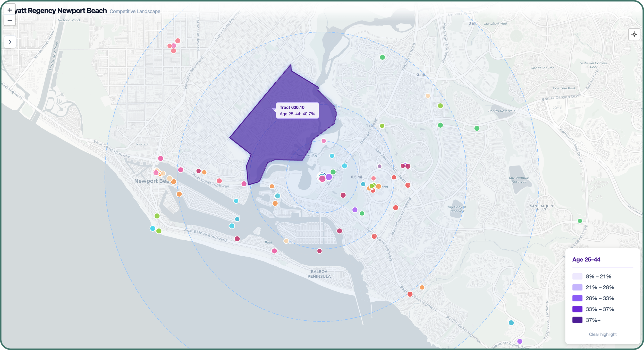This screenshot has height=350, width=644.
Task: Toggle the 33% – 37% legend range
Action: tap(599, 309)
